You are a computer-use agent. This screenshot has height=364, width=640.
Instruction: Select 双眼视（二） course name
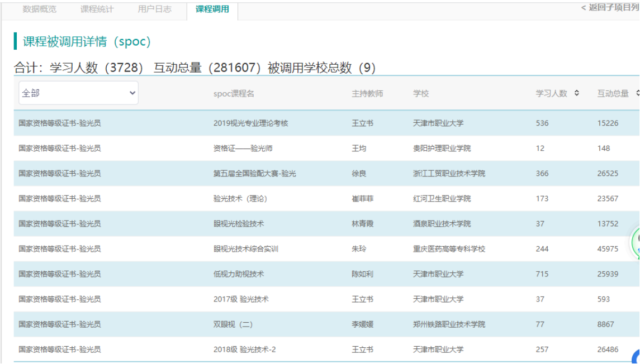coord(233,325)
